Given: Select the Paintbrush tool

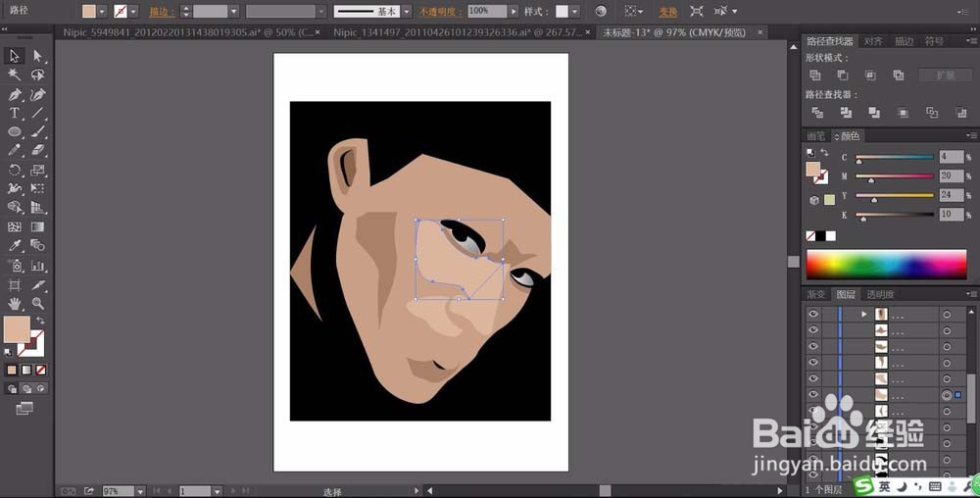Looking at the screenshot, I should pos(37,131).
